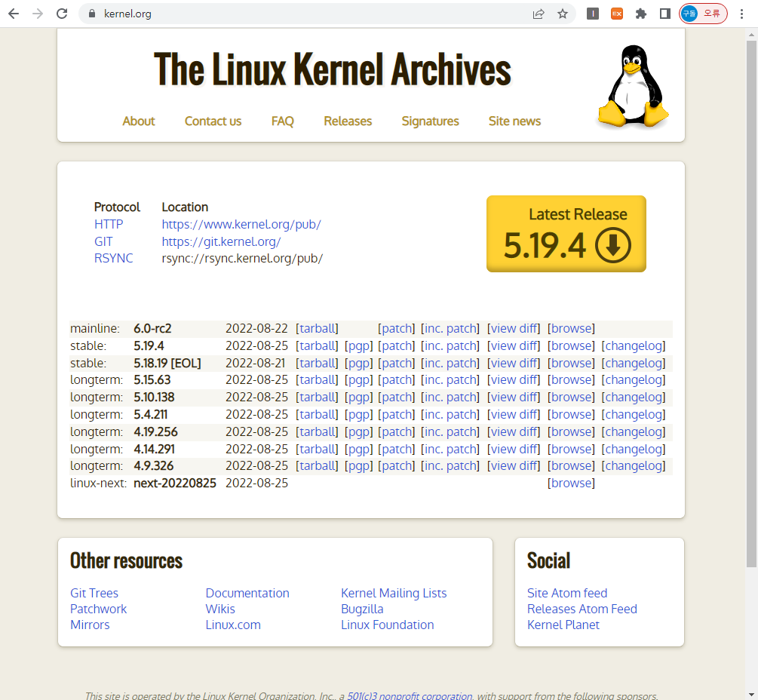Open Site Atom feed
Viewport: 758px width, 700px height.
pyautogui.click(x=567, y=593)
